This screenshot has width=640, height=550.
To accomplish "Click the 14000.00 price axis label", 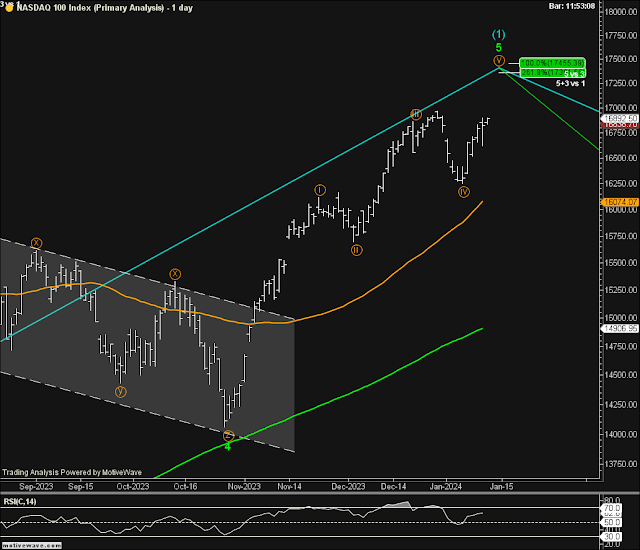I will click(x=620, y=434).
